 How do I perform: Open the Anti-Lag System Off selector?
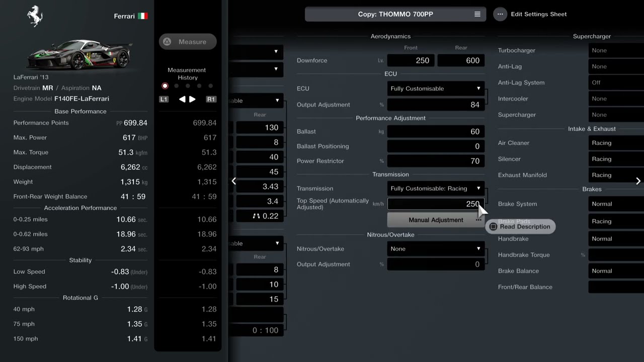coord(616,82)
